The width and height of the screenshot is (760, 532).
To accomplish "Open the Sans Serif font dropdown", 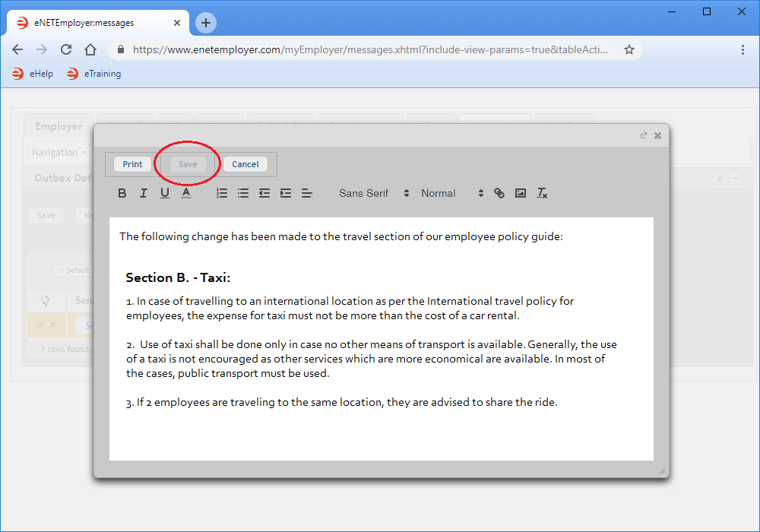I will 374,193.
